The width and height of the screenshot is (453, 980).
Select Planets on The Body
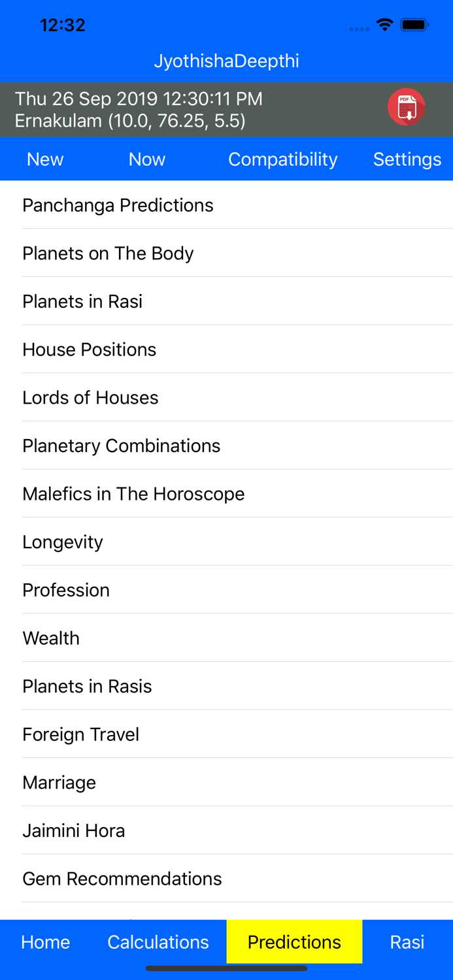tap(108, 253)
